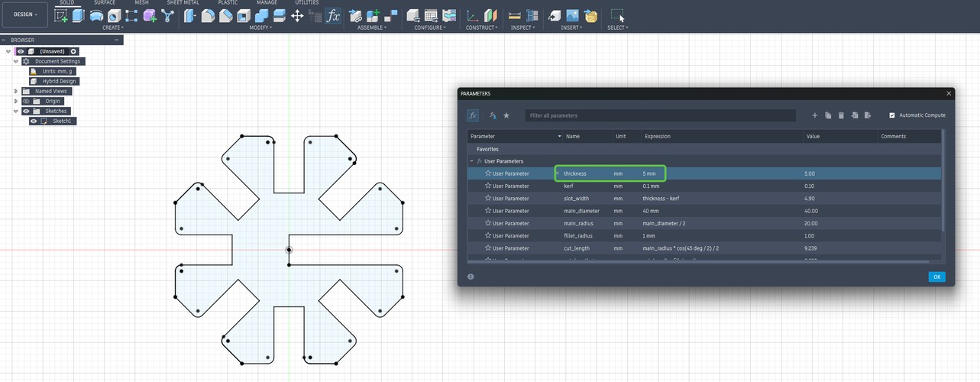This screenshot has width=980, height=382.
Task: Favorite the kerf parameter star
Action: point(488,186)
